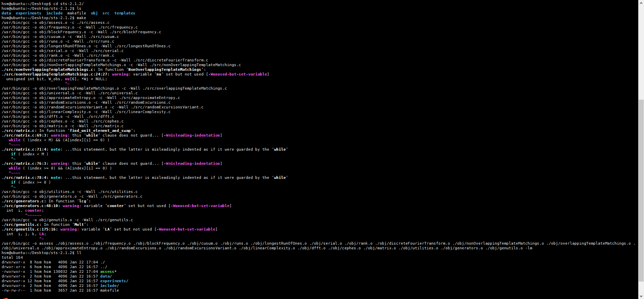Viewport: 644px width, 299px height.
Task: Click highlighted 'LA;' in the int declaration
Action: (43, 234)
